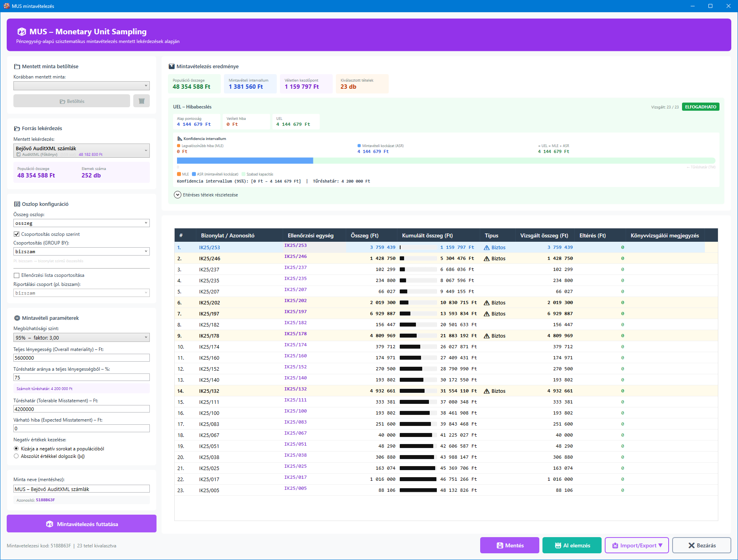Expand Eltéréses tételek részletezése section
The image size is (738, 560).
pyautogui.click(x=178, y=195)
